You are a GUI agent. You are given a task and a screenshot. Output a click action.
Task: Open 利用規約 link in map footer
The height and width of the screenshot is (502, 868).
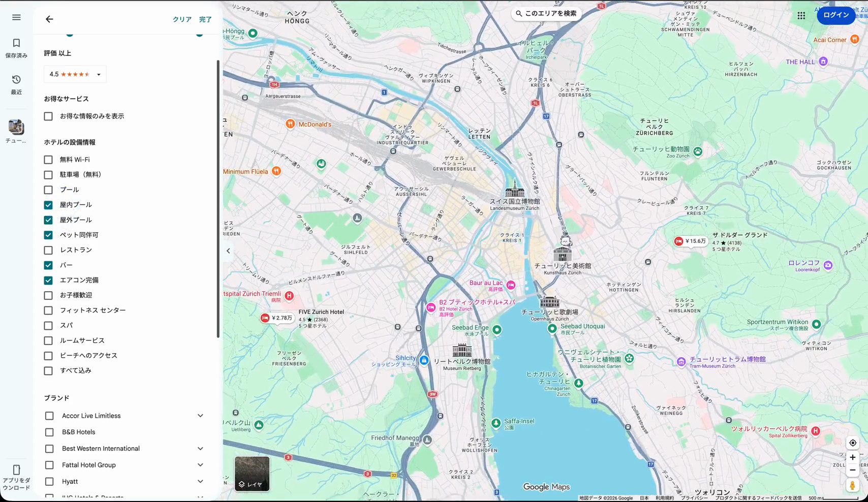point(665,498)
